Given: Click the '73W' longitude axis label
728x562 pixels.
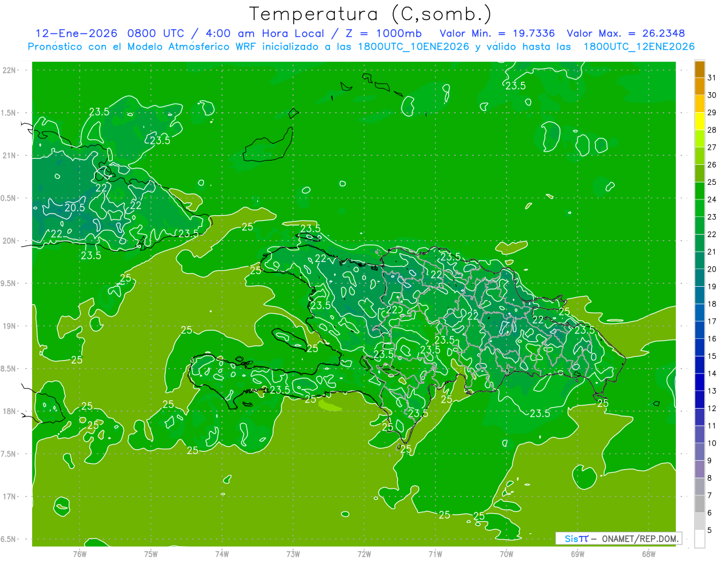Looking at the screenshot, I should click(293, 554).
